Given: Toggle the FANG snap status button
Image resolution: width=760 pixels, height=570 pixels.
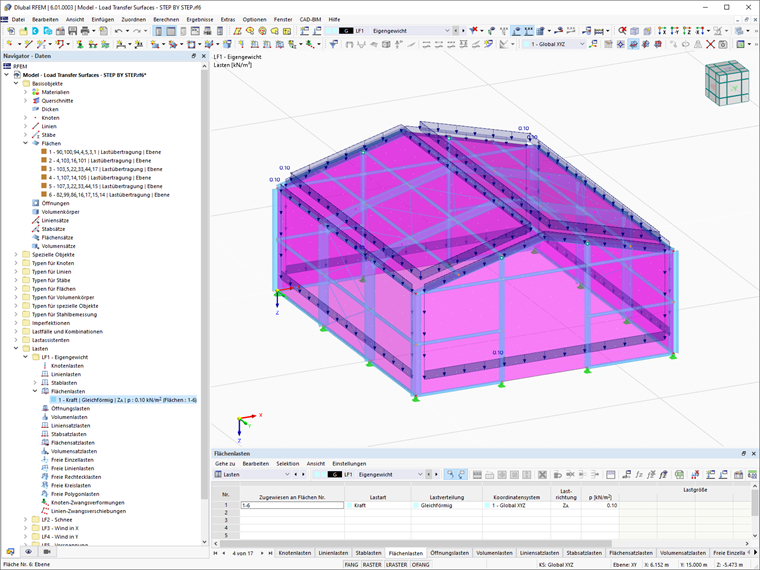Looking at the screenshot, I should click(x=351, y=565).
